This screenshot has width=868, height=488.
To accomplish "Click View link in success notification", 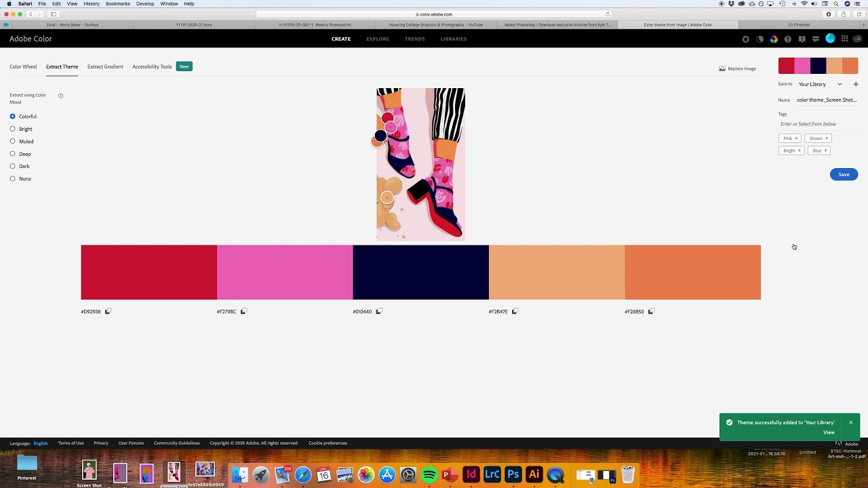I will (x=829, y=432).
